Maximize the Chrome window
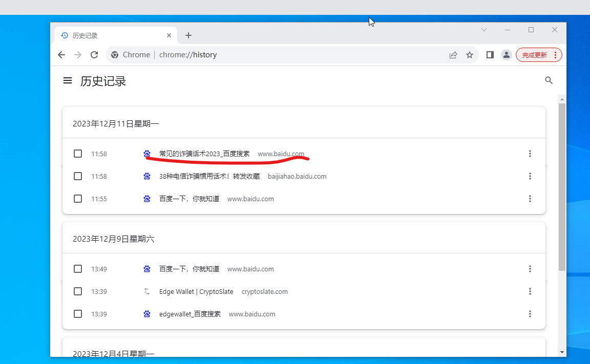The width and height of the screenshot is (590, 364). [531, 30]
